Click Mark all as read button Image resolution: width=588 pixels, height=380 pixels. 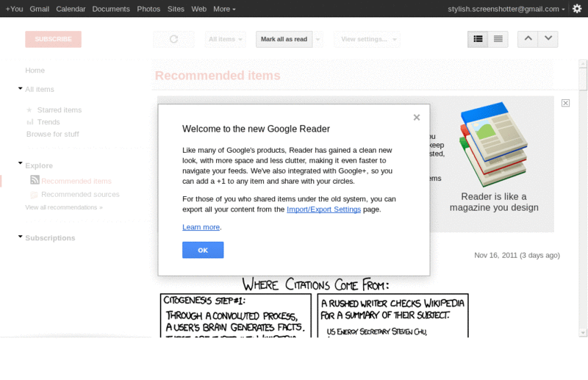[x=284, y=39]
